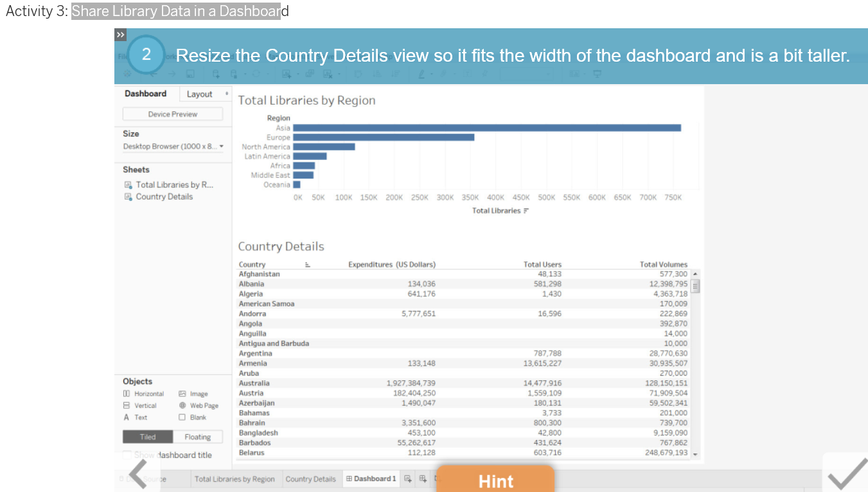The height and width of the screenshot is (492, 868).
Task: Switch object placement to Floating
Action: coord(198,436)
